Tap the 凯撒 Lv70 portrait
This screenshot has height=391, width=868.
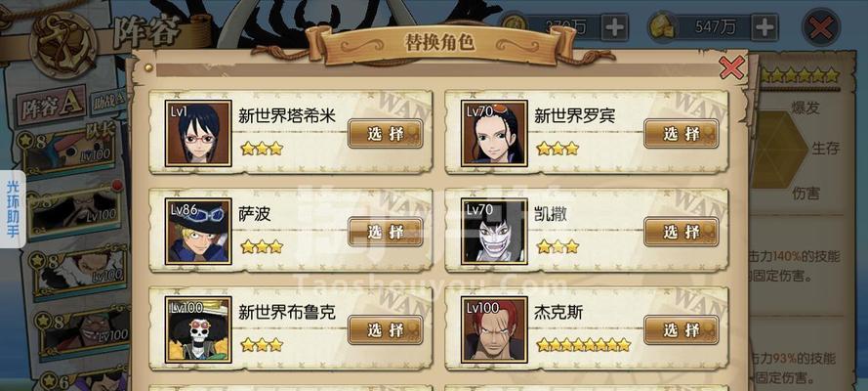(x=494, y=232)
